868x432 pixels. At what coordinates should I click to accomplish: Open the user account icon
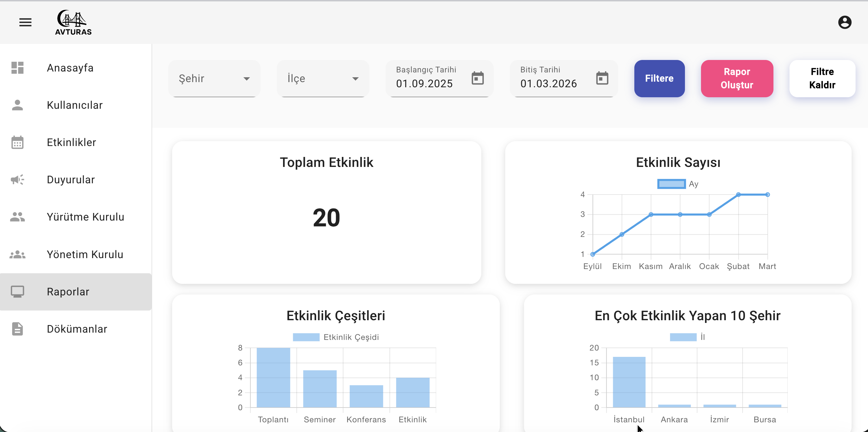844,22
